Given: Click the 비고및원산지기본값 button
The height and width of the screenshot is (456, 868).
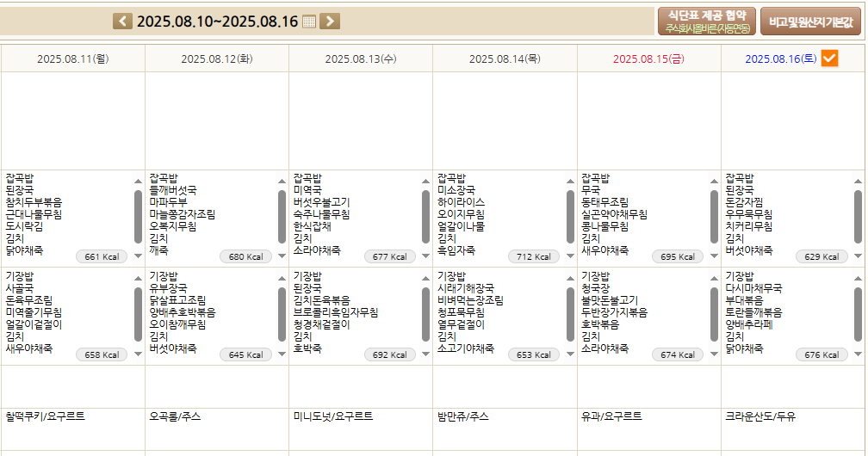Looking at the screenshot, I should pyautogui.click(x=809, y=22).
